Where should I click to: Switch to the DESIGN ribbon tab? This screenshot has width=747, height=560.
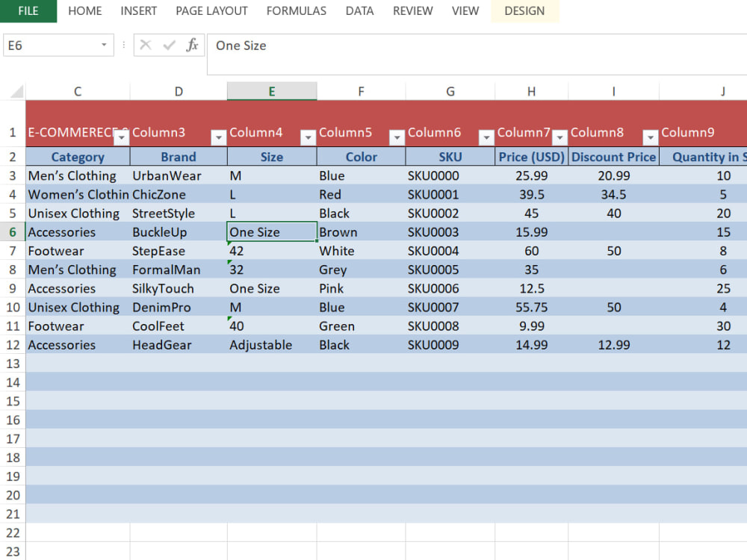[524, 11]
